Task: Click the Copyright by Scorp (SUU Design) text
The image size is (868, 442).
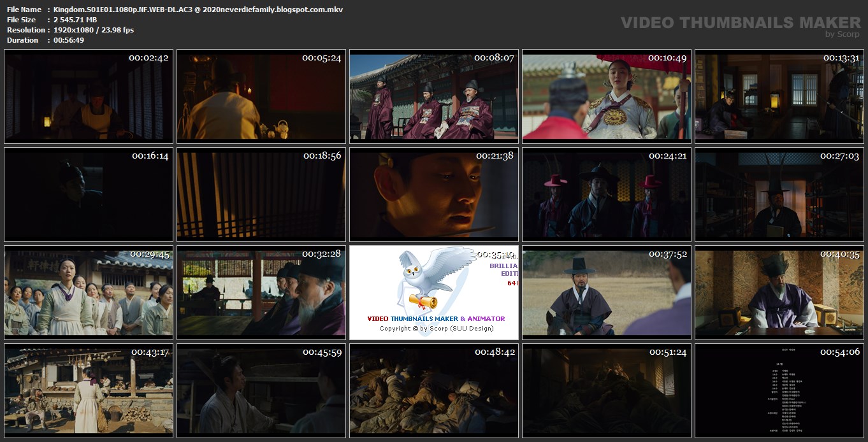Action: [x=436, y=329]
